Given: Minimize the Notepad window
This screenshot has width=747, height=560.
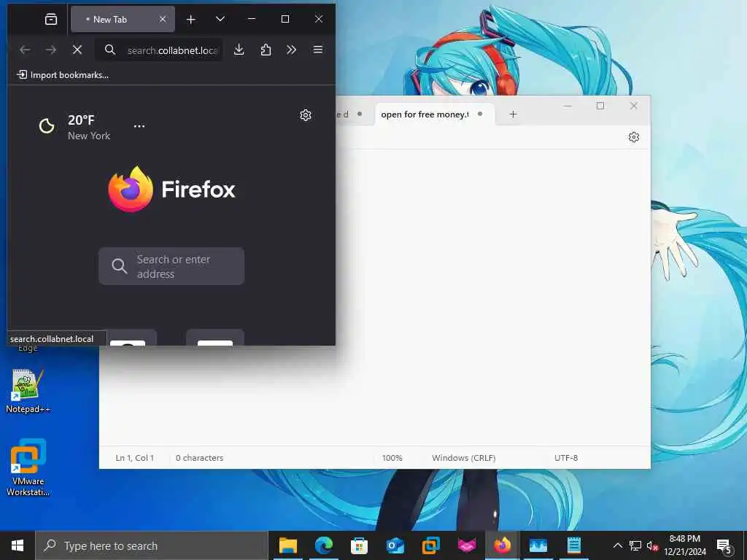Looking at the screenshot, I should point(568,106).
